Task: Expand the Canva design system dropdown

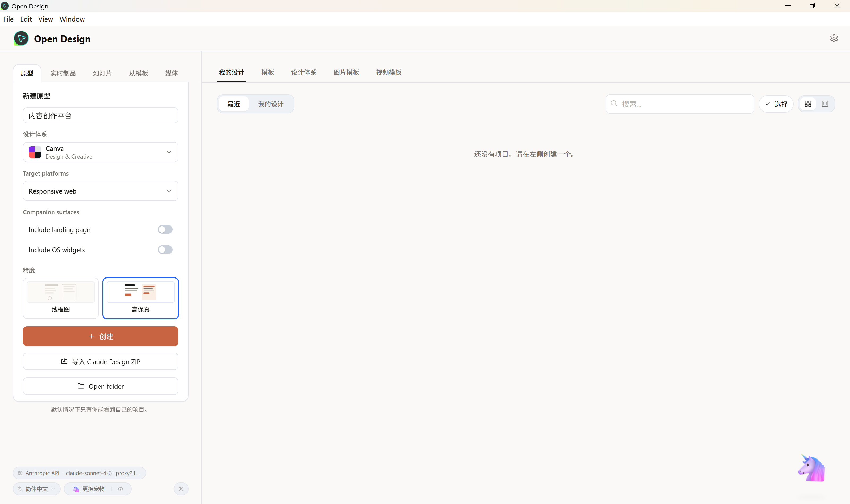Action: click(101, 152)
